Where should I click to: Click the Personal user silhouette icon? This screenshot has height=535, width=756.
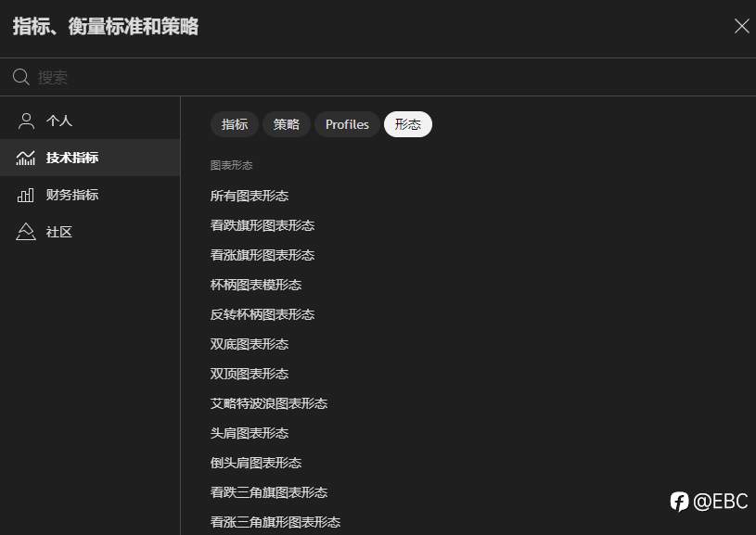tap(26, 121)
